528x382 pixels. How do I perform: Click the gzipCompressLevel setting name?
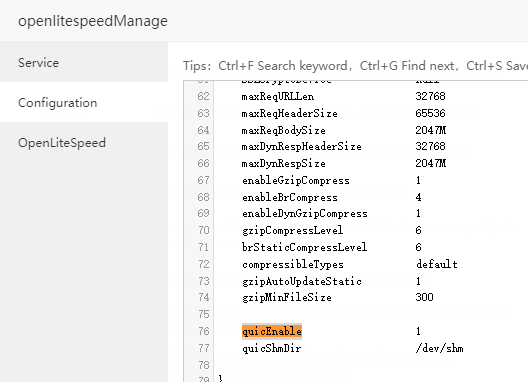click(292, 230)
